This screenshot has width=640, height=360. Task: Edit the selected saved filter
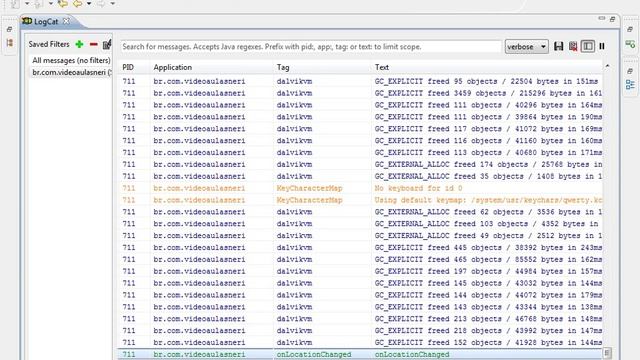107,44
